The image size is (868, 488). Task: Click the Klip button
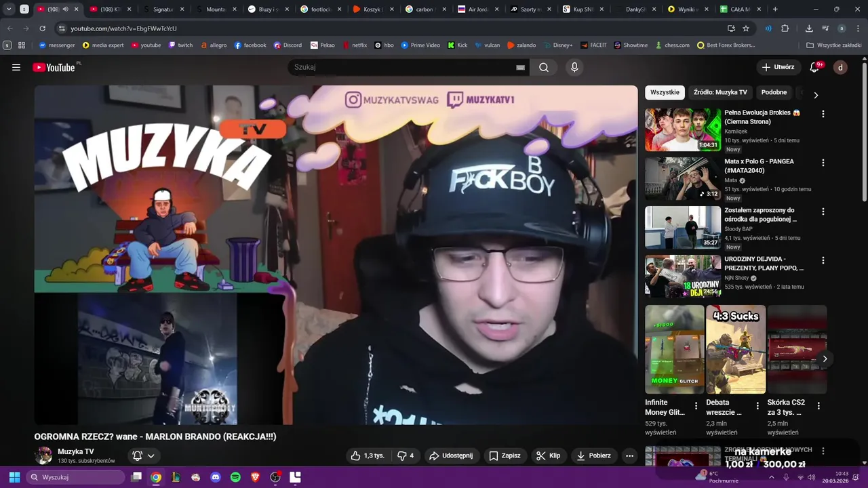click(x=549, y=455)
